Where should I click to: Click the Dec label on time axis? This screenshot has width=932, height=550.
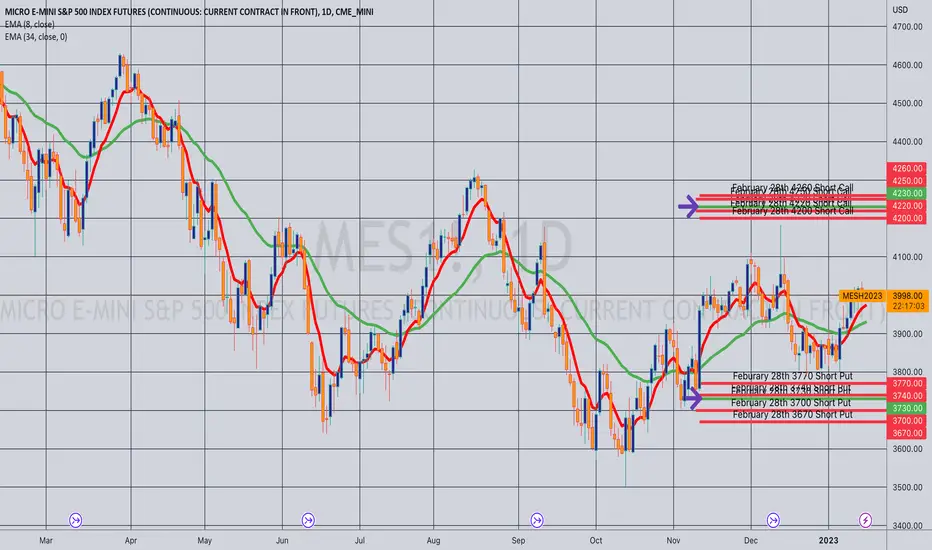pyautogui.click(x=751, y=540)
